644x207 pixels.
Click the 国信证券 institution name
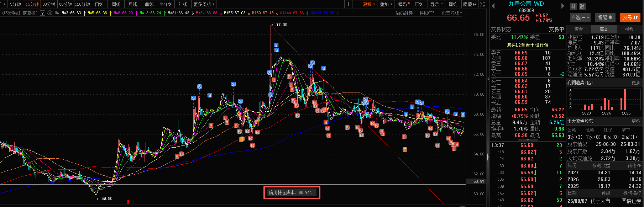pos(631,201)
